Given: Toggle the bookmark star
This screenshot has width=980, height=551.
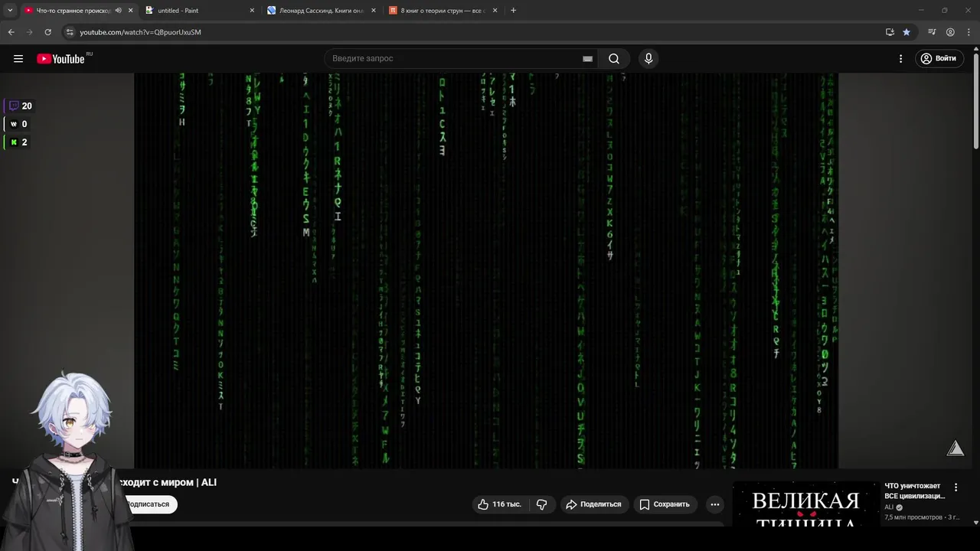Looking at the screenshot, I should click(x=906, y=32).
